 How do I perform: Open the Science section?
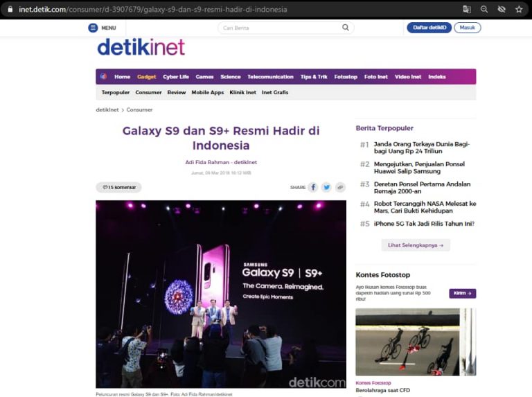pos(231,77)
